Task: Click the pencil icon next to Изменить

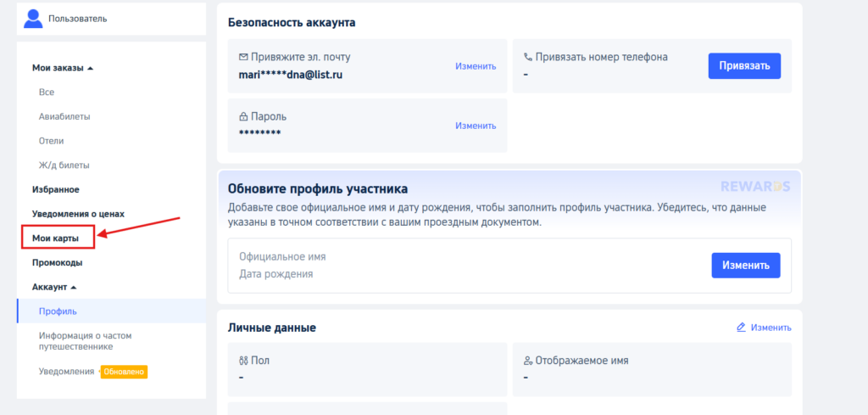Action: tap(741, 328)
